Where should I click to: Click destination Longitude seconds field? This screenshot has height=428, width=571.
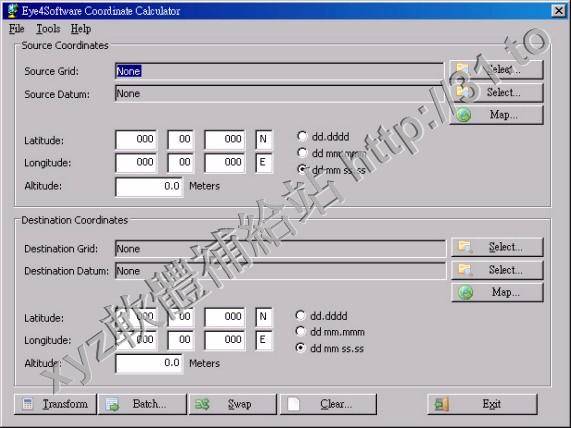[x=225, y=340]
